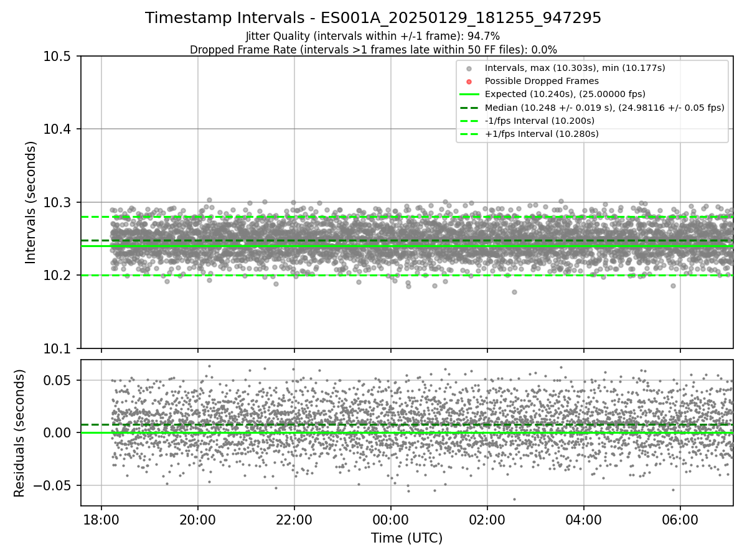Click legend entry Intervals, max (10.303s), min (10.177s)
This screenshot has height=560, width=747.
(x=575, y=68)
